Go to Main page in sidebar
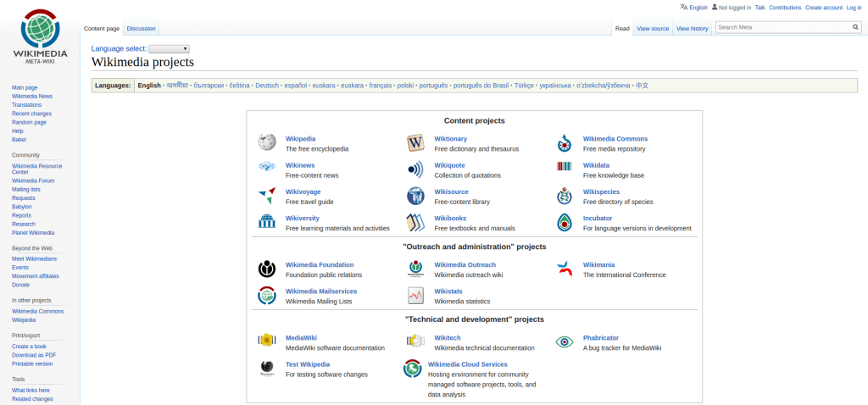This screenshot has width=868, height=405. 25,87
